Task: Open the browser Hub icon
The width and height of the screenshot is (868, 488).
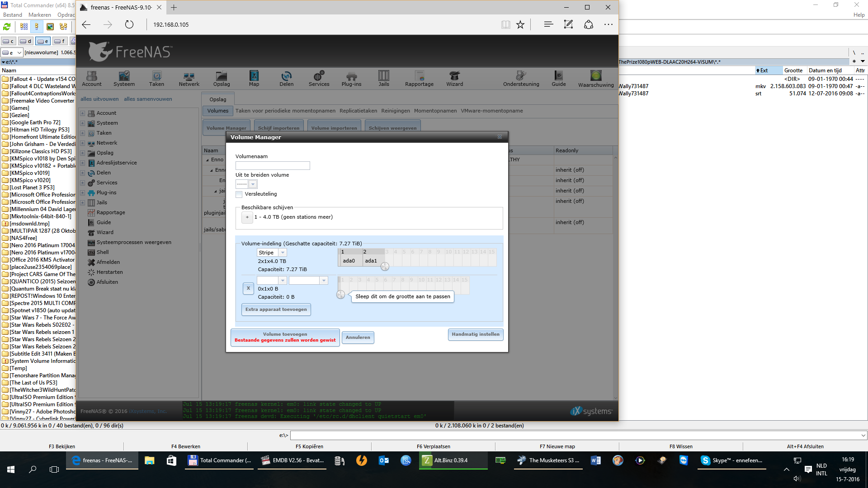Action: tap(548, 24)
